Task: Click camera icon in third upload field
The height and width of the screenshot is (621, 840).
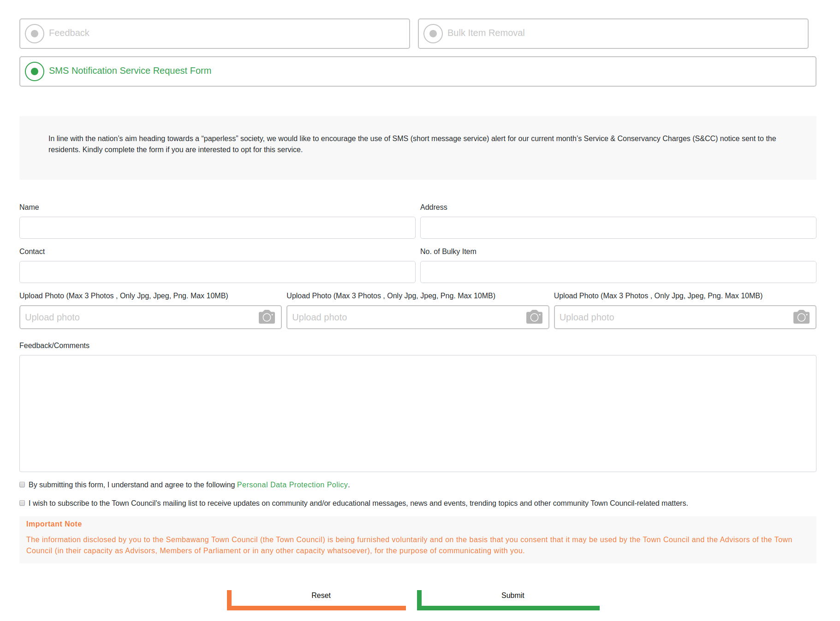Action: 801,317
